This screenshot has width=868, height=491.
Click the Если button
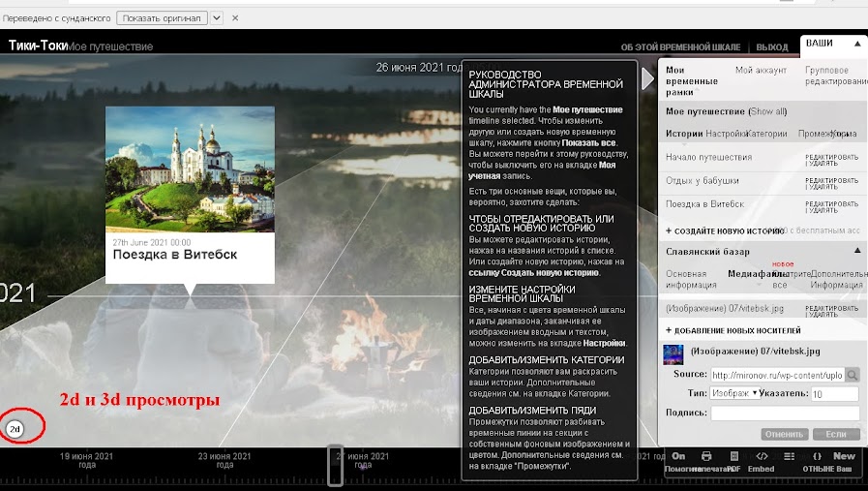pyautogui.click(x=836, y=434)
